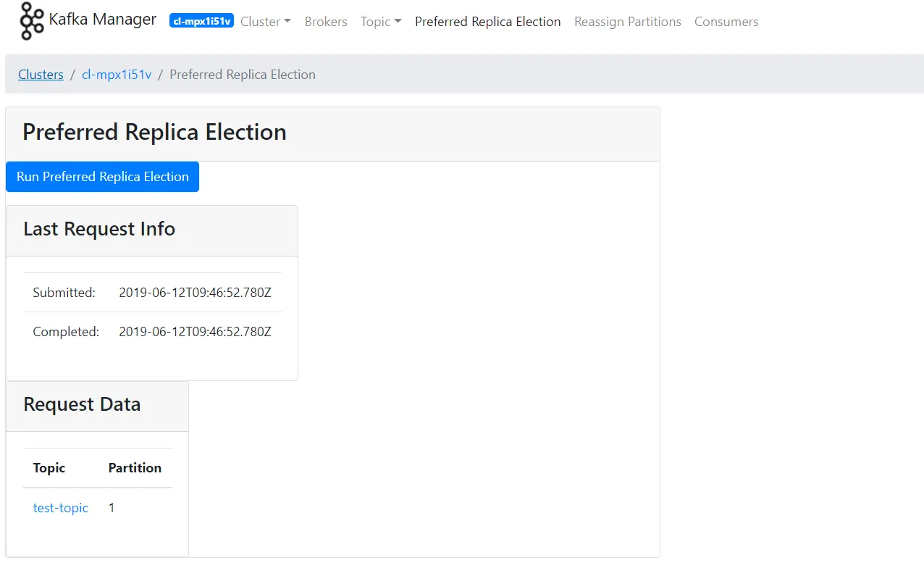Open the Cluster dropdown menu
The width and height of the screenshot is (924, 576).
click(x=261, y=22)
